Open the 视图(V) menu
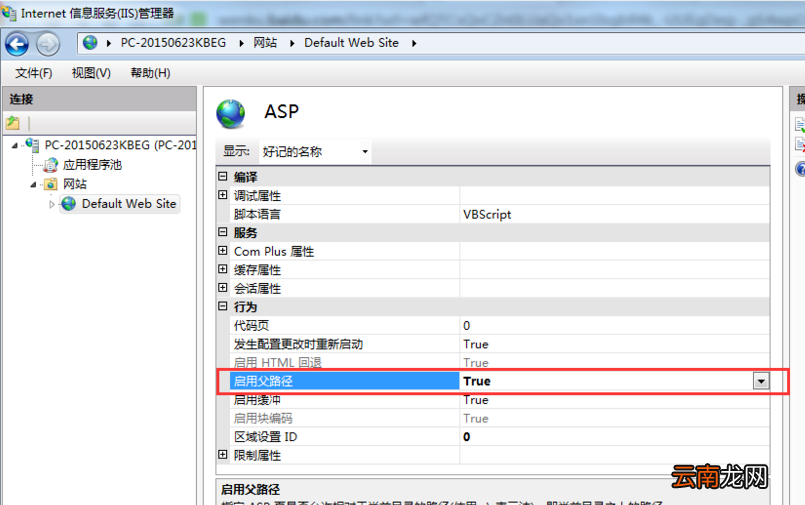This screenshot has width=805, height=505. 91,73
